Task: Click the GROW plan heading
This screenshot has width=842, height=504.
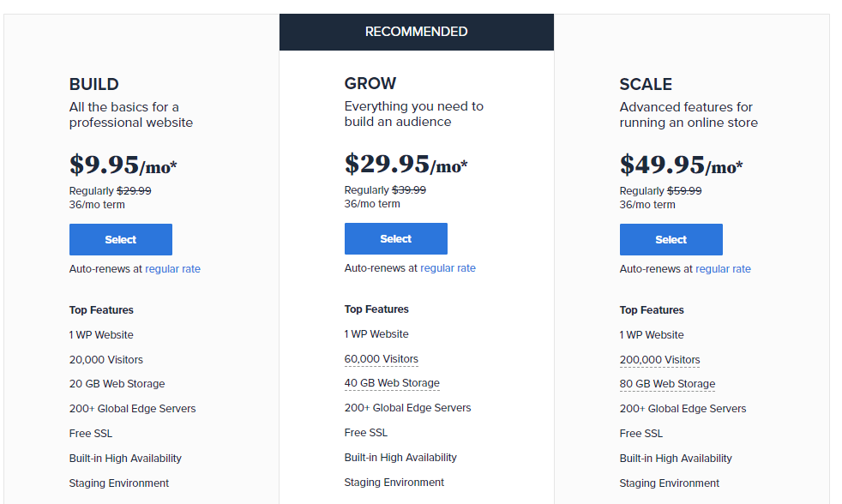Action: [370, 83]
